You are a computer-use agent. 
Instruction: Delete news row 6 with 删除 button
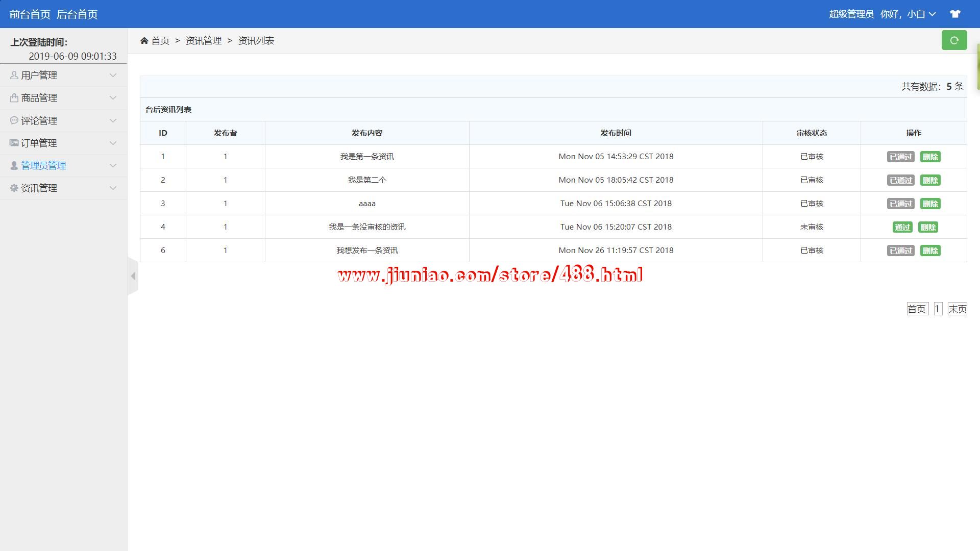click(930, 251)
